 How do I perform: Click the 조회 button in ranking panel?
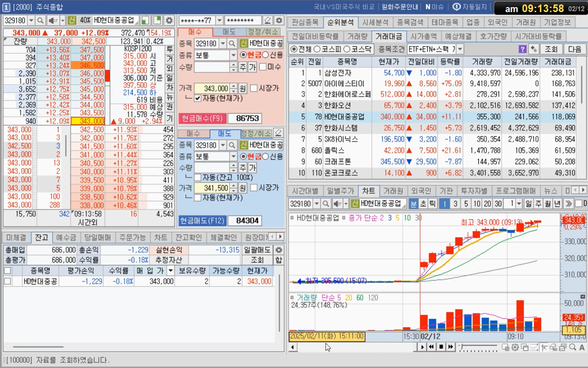tap(551, 49)
